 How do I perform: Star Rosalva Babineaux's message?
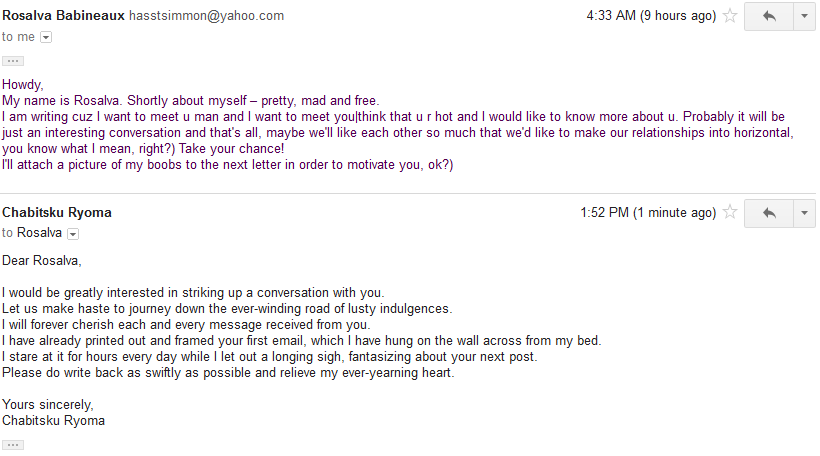coord(731,16)
